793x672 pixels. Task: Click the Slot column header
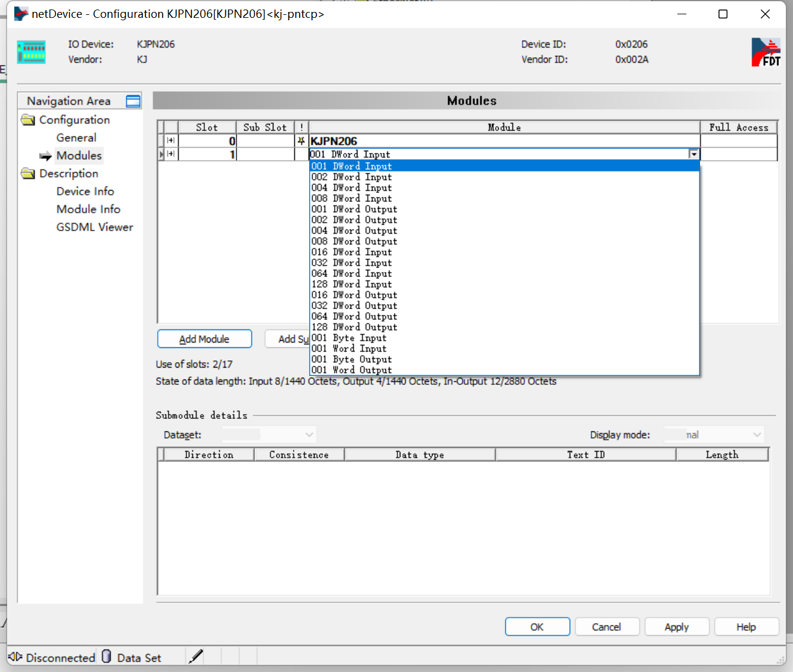tap(207, 127)
